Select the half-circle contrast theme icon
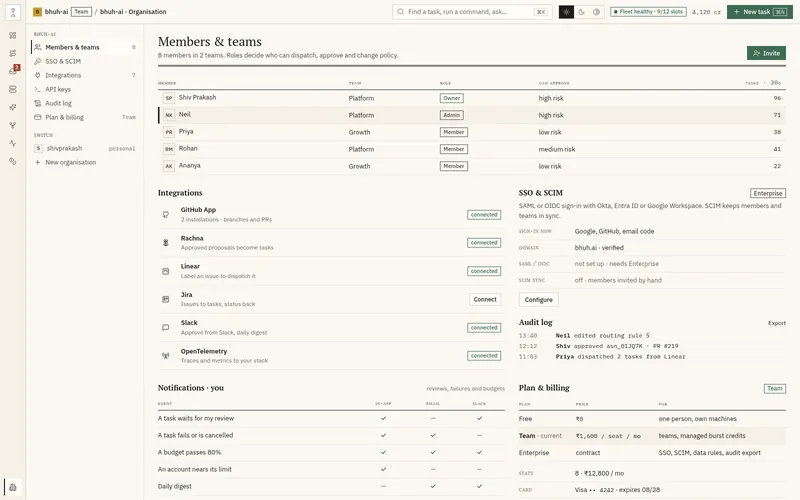The width and height of the screenshot is (800, 500). [596, 12]
